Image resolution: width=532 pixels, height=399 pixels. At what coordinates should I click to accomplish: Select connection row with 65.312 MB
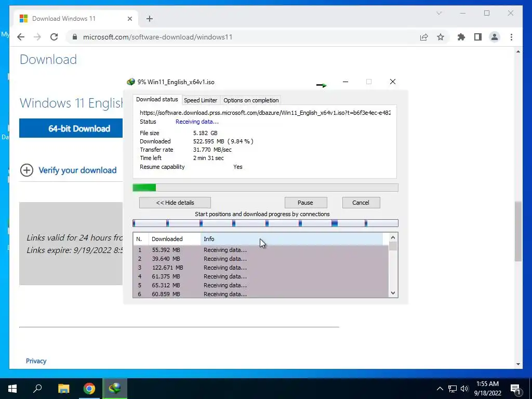point(261,285)
